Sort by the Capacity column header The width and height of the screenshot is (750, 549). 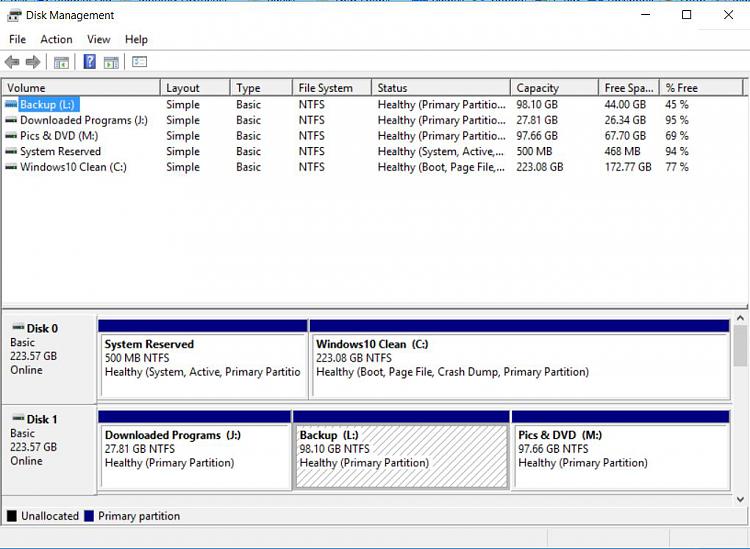click(554, 88)
